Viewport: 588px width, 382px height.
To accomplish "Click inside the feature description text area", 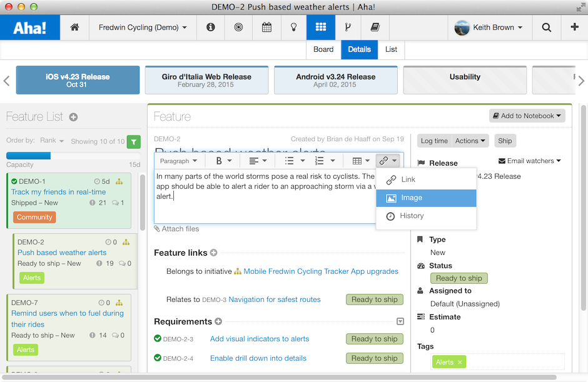I will coord(265,197).
